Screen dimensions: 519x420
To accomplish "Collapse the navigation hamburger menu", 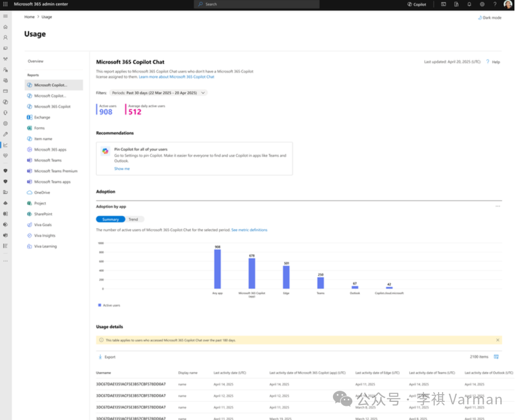I will tap(5, 16).
